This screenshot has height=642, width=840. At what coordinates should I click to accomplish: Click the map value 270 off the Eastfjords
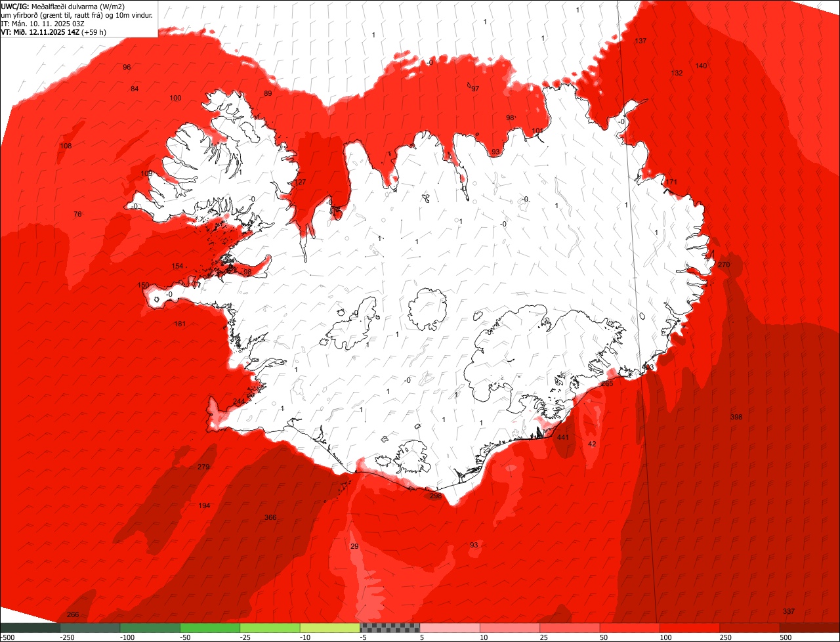pos(724,265)
